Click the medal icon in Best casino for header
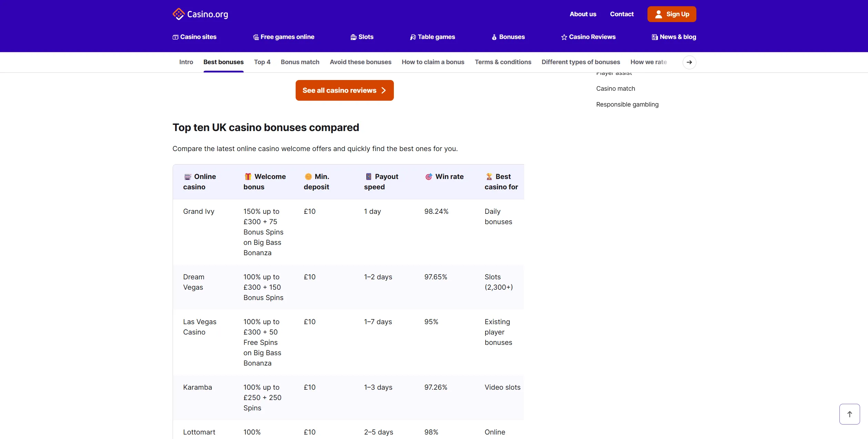Viewport: 868px width, 439px height. click(x=489, y=177)
